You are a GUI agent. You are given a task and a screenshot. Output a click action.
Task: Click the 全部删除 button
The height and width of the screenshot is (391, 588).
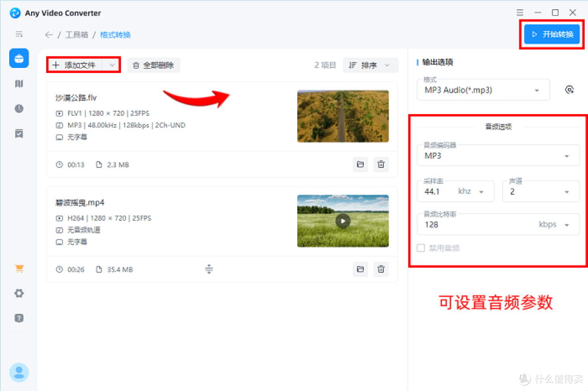tap(154, 65)
